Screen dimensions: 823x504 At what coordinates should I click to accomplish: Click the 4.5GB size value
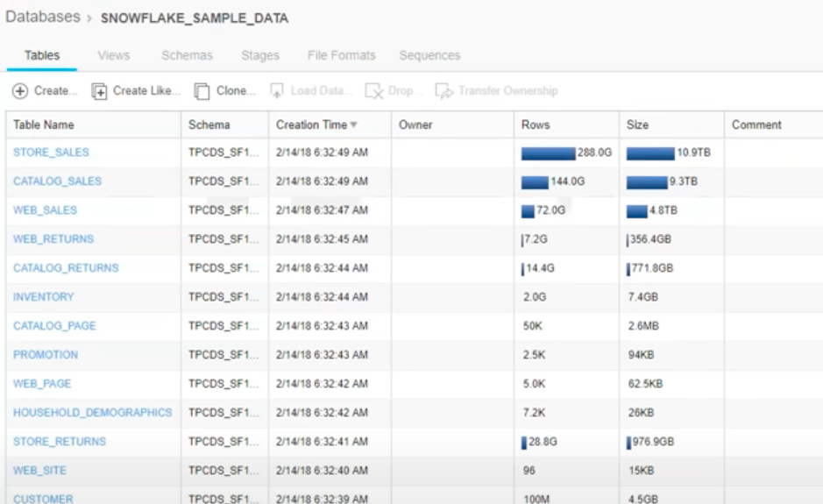(x=643, y=498)
